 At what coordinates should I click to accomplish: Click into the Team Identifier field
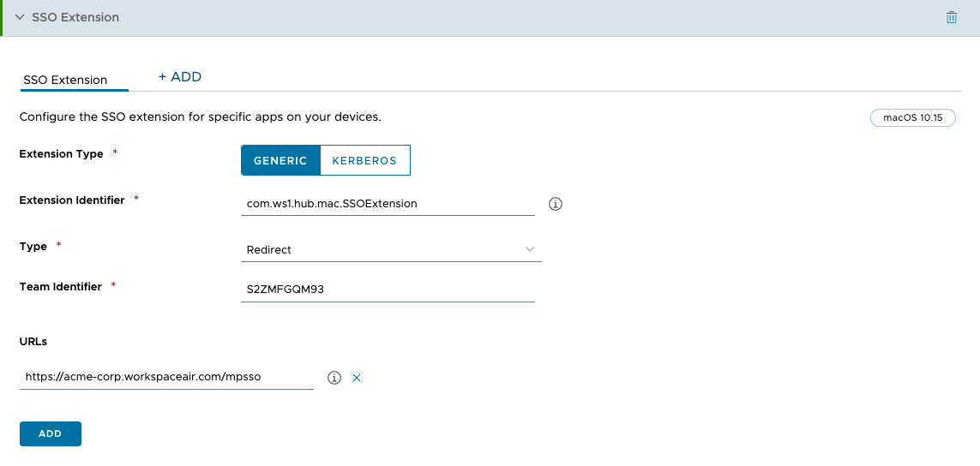388,290
